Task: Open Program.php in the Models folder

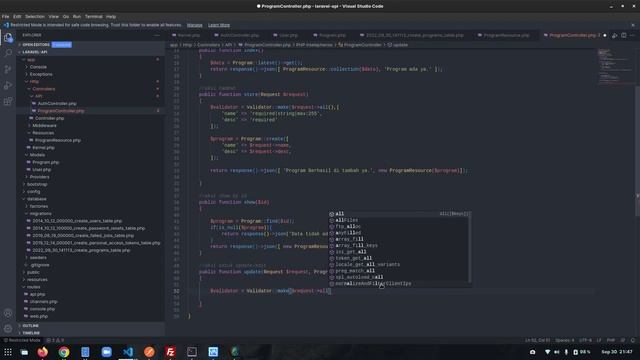Action: pos(91,162)
